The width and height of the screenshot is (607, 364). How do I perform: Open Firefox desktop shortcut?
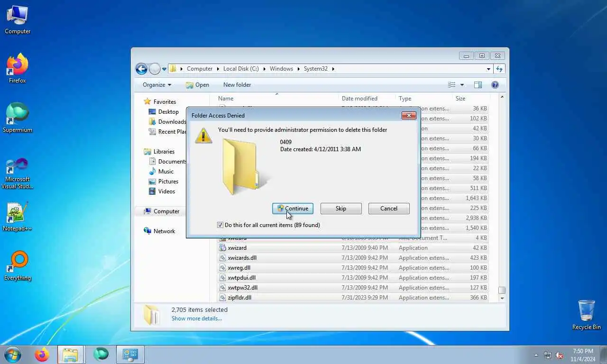[x=18, y=69]
